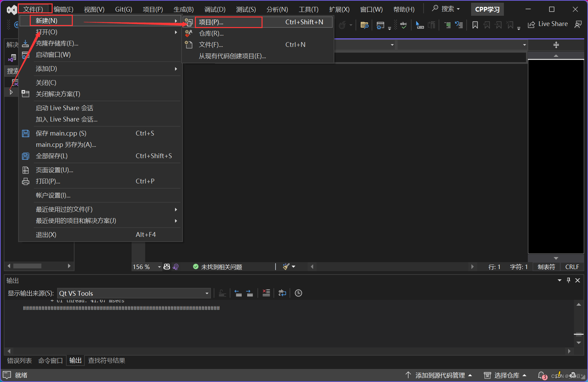588x382 pixels.
Task: Click the cursor selection toolbar icon
Action: [420, 25]
